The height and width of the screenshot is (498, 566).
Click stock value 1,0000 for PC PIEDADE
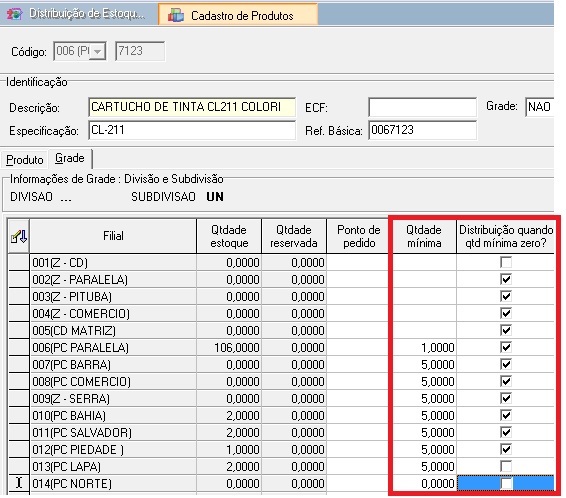coord(229,449)
